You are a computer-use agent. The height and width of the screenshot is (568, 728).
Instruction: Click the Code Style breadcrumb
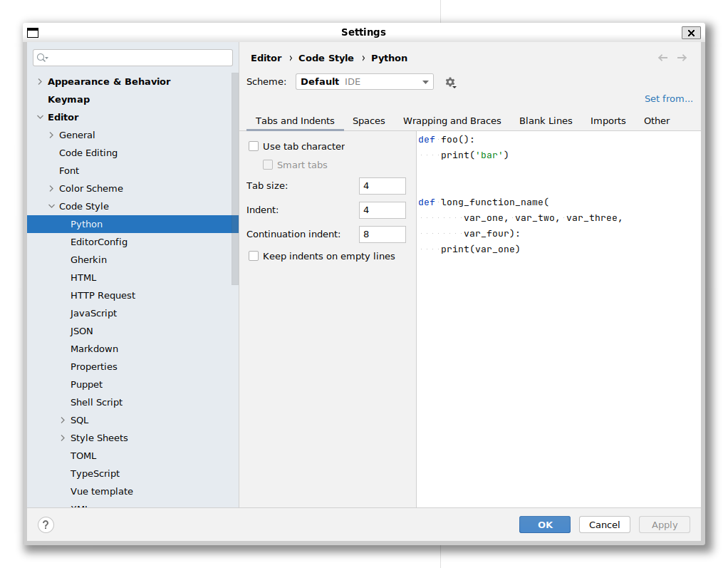click(326, 58)
